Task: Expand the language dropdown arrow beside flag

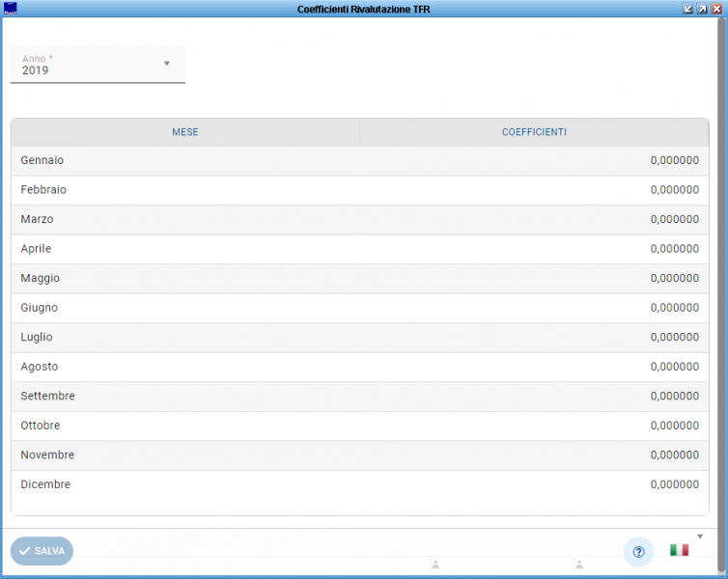Action: point(700,537)
